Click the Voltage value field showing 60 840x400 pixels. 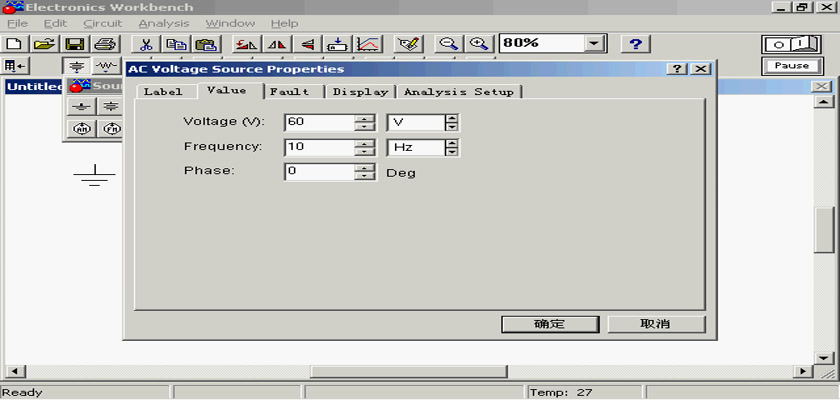click(x=320, y=123)
